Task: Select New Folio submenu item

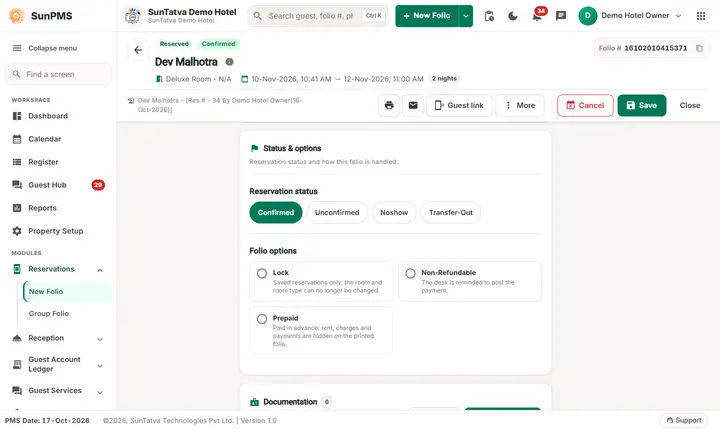Action: (67, 291)
